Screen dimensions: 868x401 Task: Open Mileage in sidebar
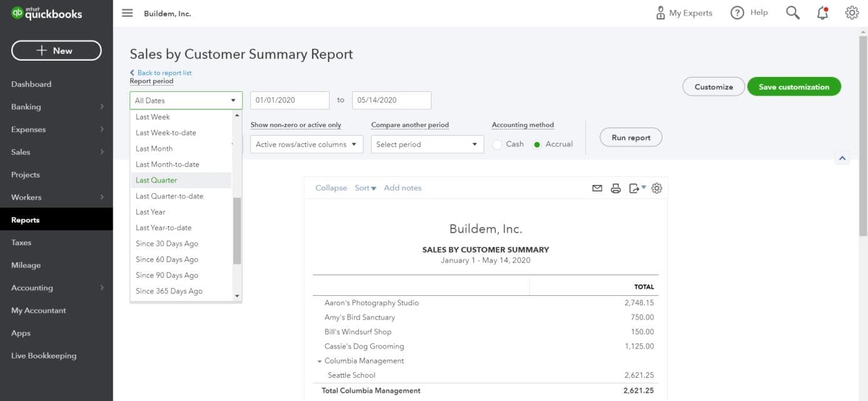(x=56, y=265)
